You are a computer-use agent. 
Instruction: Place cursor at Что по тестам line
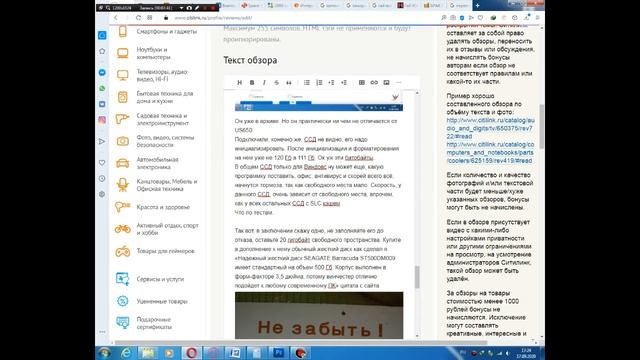click(x=254, y=213)
